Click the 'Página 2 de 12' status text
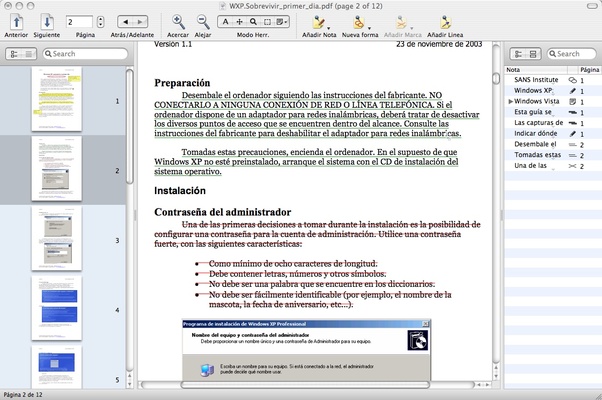602x400 pixels. click(23, 395)
